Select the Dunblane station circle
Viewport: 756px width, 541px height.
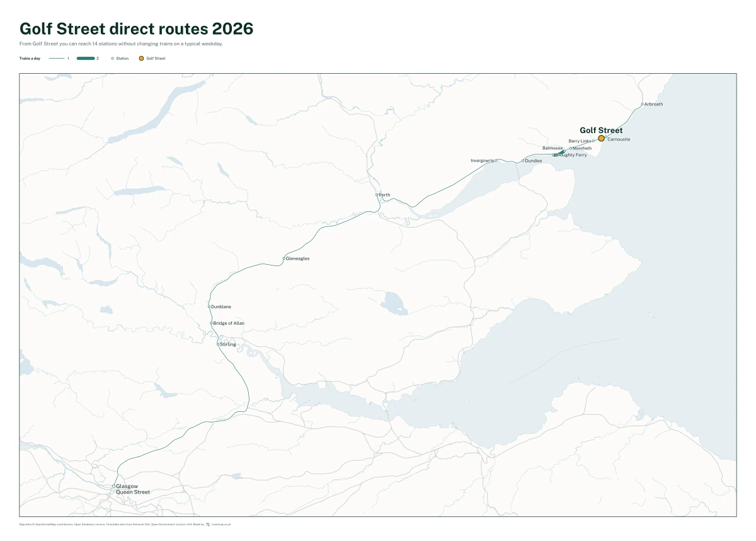pyautogui.click(x=209, y=306)
